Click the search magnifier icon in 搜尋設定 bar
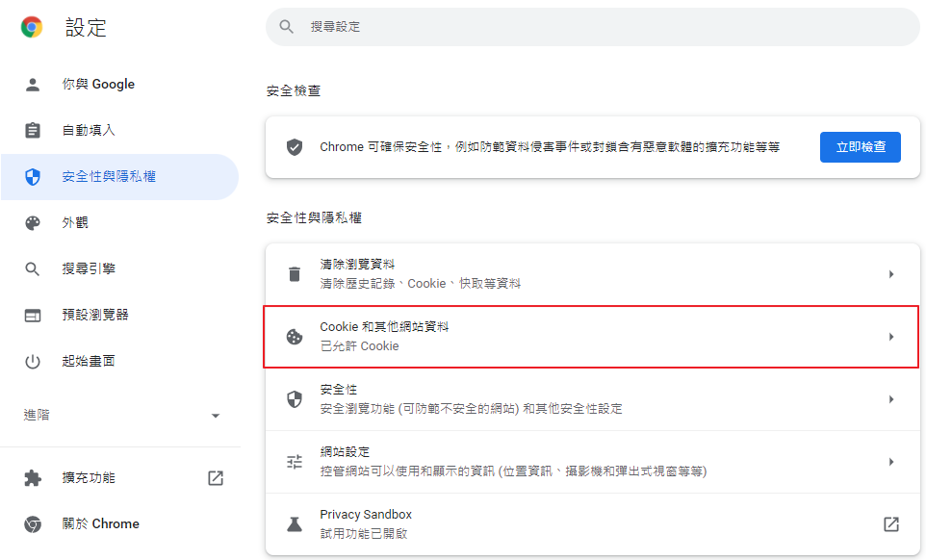Viewport: 926px width, 560px height. 287,27
